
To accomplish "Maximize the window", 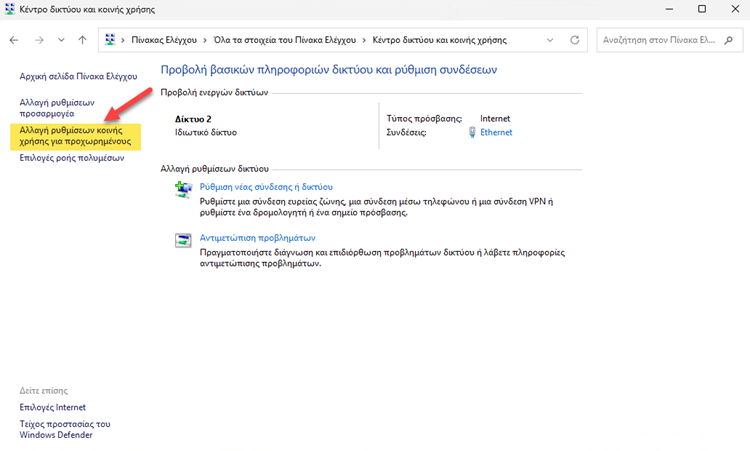I will click(702, 9).
